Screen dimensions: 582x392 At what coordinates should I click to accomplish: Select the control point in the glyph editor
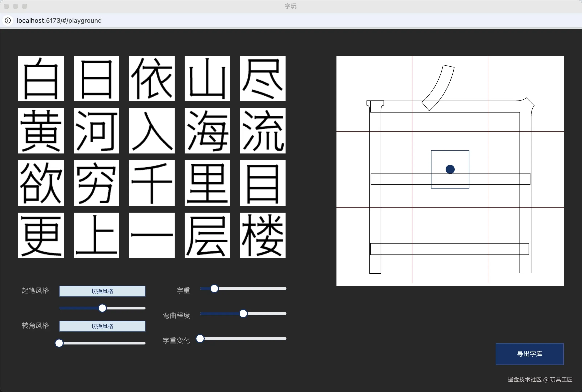(x=449, y=169)
